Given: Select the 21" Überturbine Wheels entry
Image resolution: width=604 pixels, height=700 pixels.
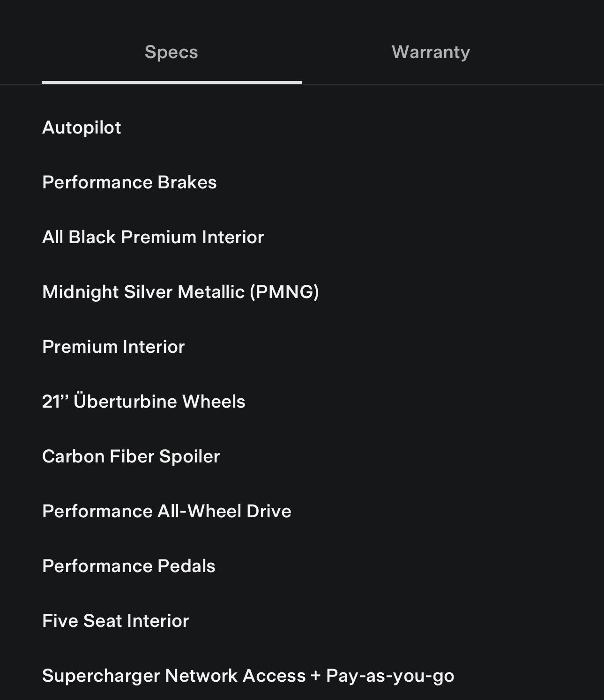Looking at the screenshot, I should [143, 402].
